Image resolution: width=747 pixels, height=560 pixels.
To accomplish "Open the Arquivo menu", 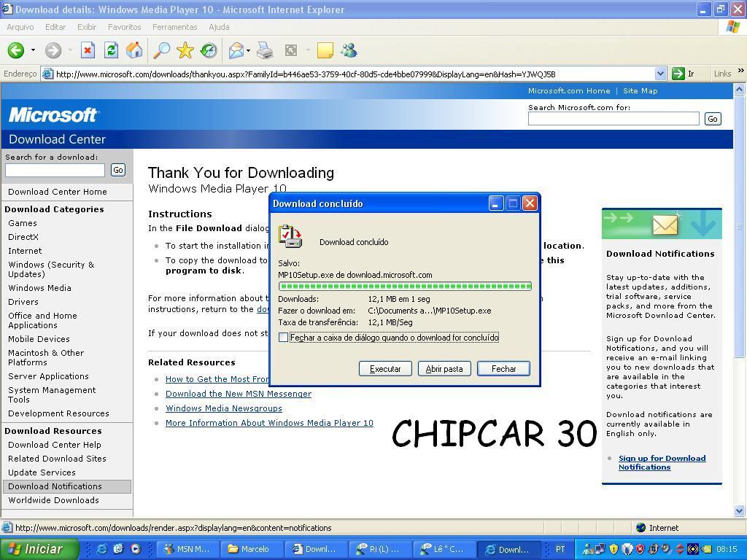I will pyautogui.click(x=20, y=27).
